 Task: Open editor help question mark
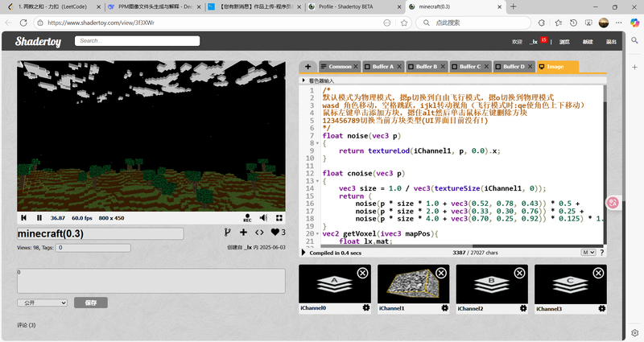click(x=601, y=253)
